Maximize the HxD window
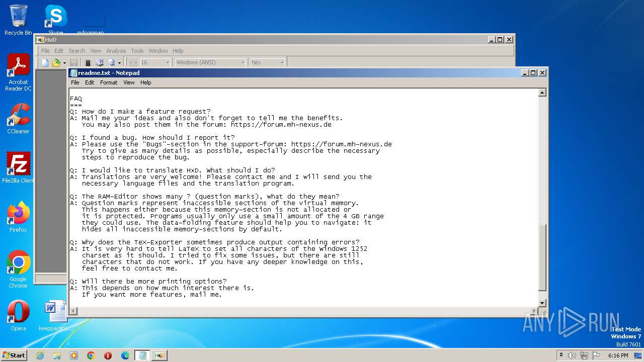The width and height of the screenshot is (644, 362). click(500, 40)
